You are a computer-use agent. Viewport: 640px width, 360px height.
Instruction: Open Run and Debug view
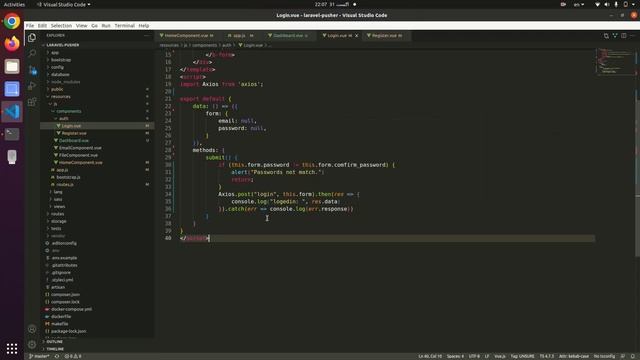[32, 86]
